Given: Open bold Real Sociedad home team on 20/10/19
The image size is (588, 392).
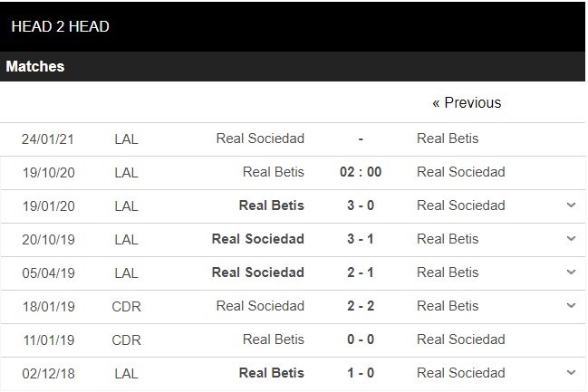Looking at the screenshot, I should coord(257,239).
